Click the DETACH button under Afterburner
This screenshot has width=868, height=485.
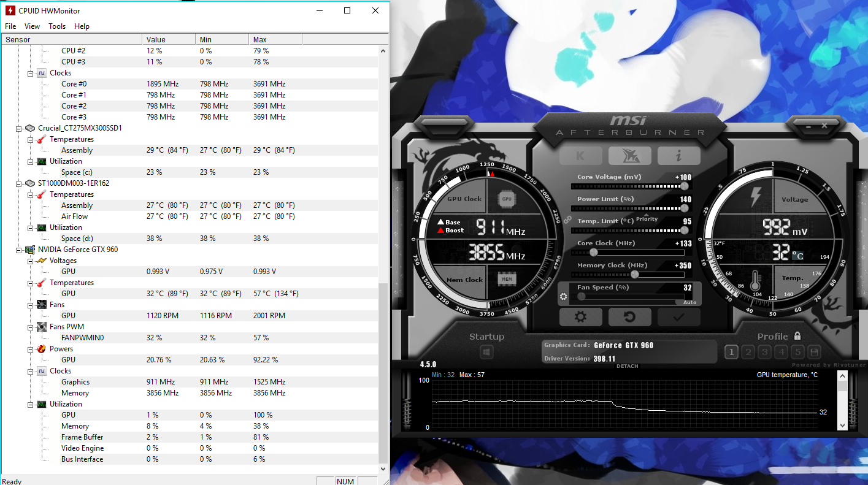click(627, 366)
